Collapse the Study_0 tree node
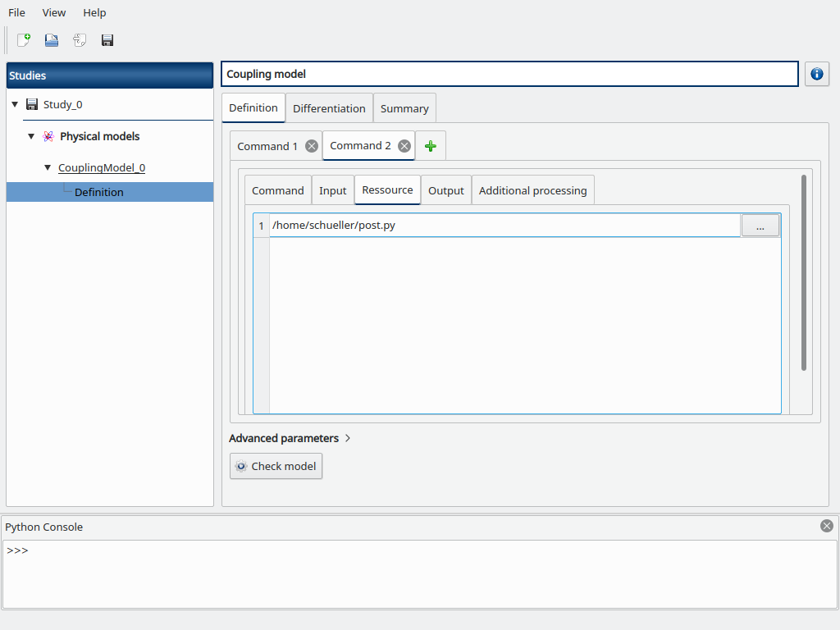Viewport: 840px width, 630px height. [15, 104]
